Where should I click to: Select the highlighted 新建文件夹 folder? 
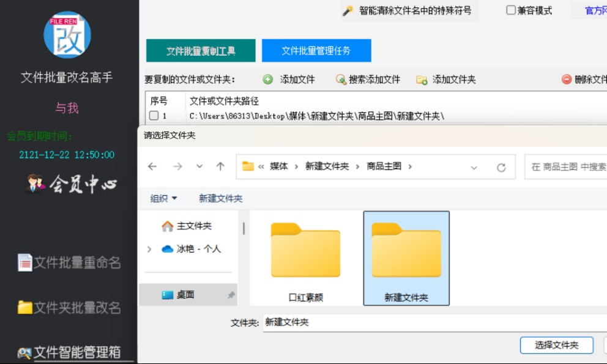406,258
